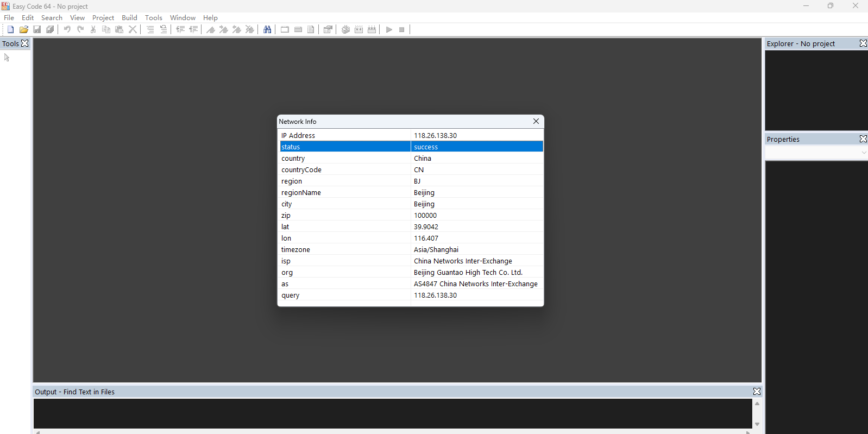868x434 pixels.
Task: Create a new file from the toolbar
Action: pyautogui.click(x=10, y=29)
